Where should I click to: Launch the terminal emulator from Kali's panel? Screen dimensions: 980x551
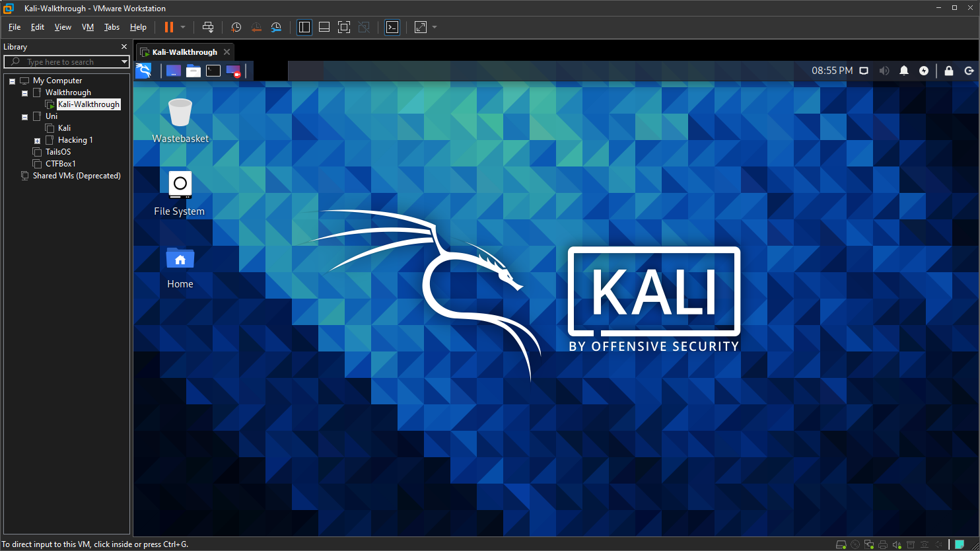click(213, 71)
